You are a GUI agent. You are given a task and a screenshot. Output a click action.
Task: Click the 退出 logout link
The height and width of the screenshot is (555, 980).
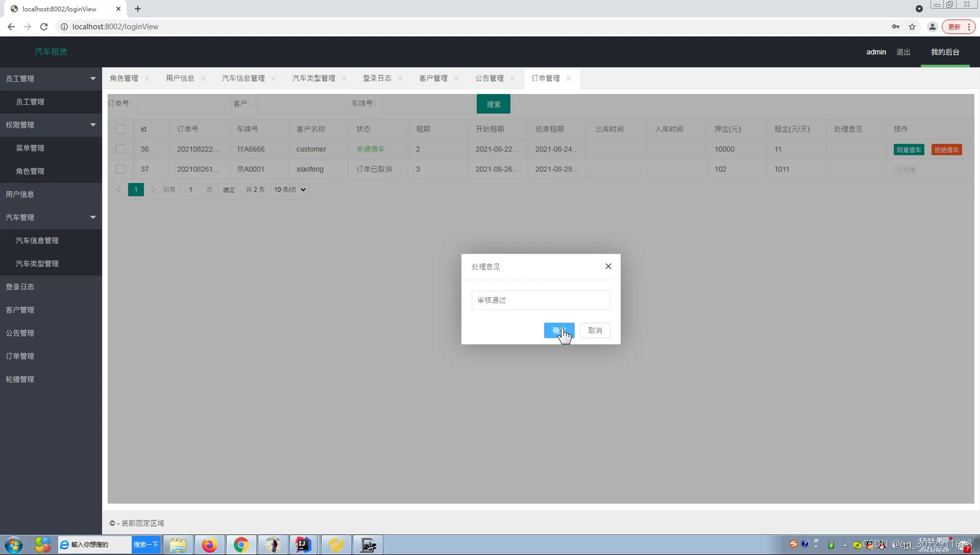903,52
